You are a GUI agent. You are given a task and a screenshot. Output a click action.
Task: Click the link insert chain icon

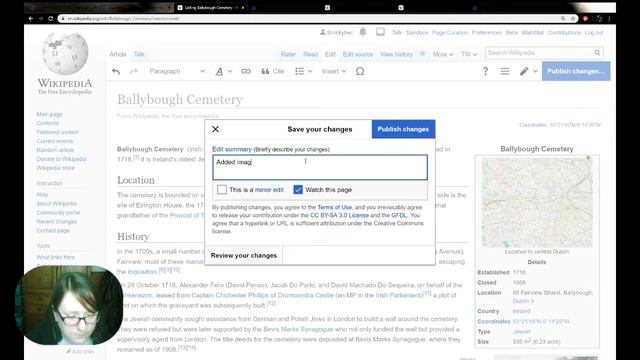click(x=246, y=71)
